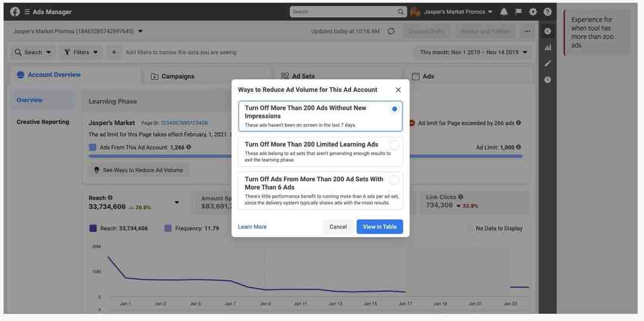The width and height of the screenshot is (644, 321).
Task: Click info icon after exceeded by 266 ads
Action: pos(519,123)
